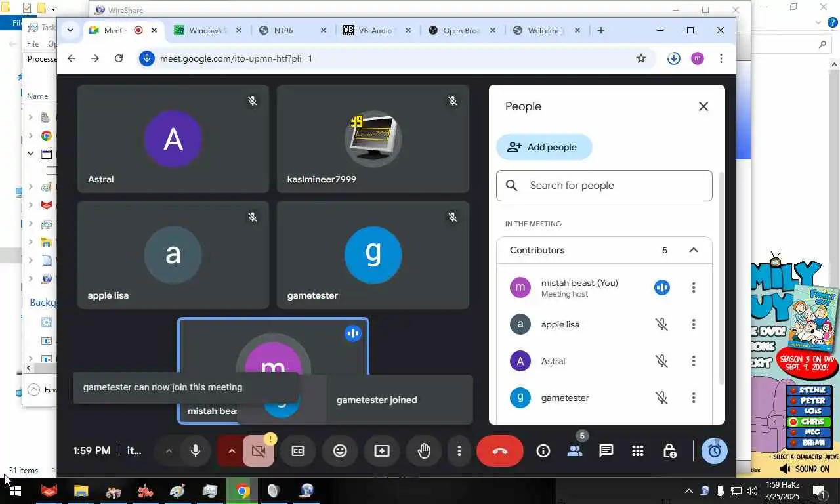This screenshot has width=840, height=504.
Task: Open Meeting details info icon
Action: click(x=543, y=451)
